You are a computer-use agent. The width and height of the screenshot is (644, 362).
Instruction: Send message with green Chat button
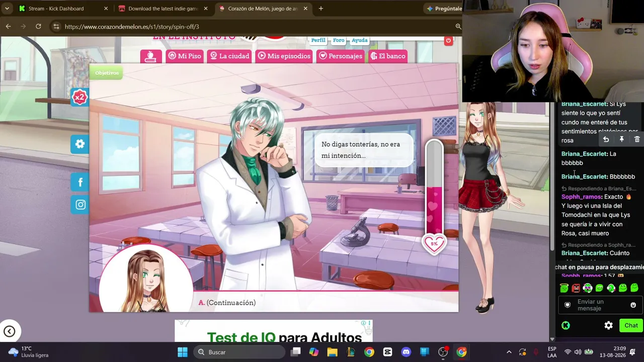pyautogui.click(x=631, y=325)
